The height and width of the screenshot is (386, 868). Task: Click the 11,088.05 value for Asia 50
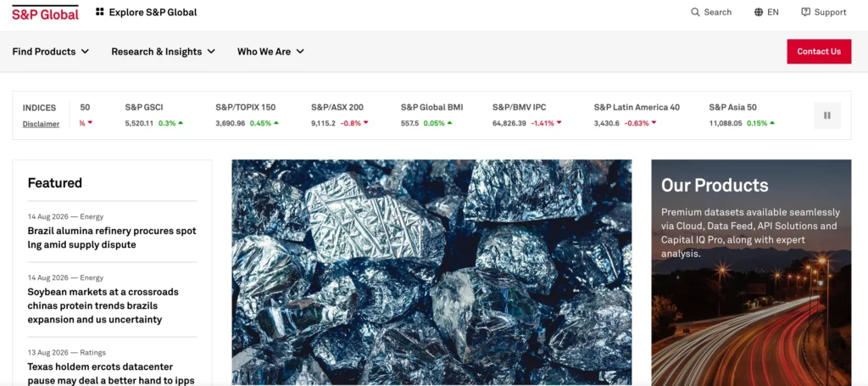726,123
